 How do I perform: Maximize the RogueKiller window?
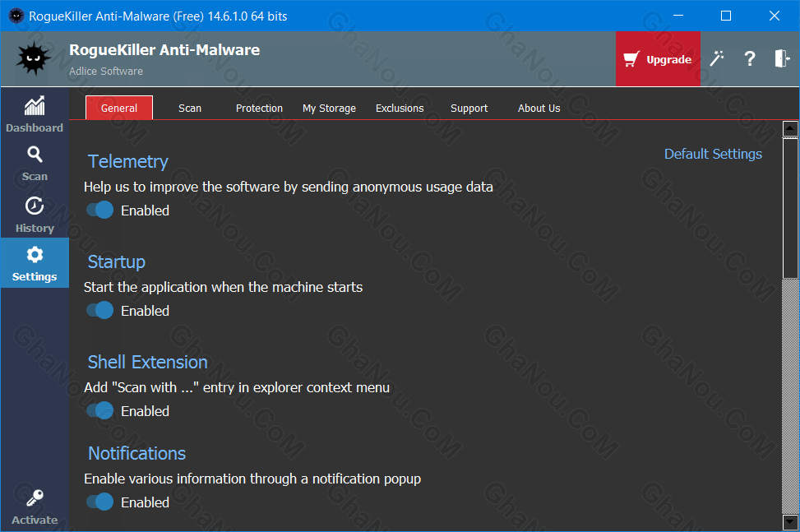[725, 16]
